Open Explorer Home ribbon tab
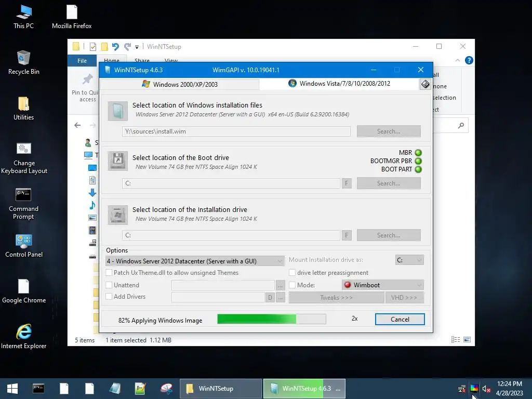Screen dimensions: 532x399 click(x=112, y=60)
